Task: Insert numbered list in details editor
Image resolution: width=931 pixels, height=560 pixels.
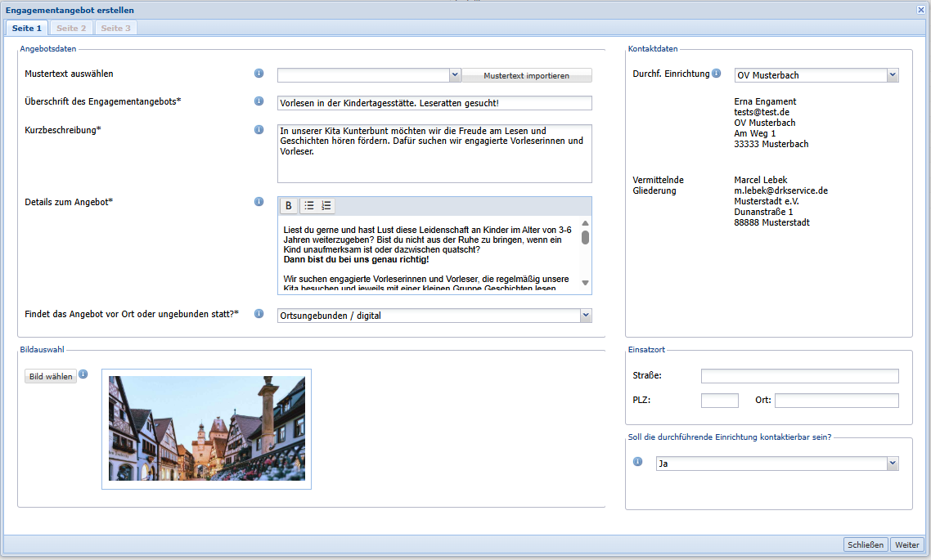Action: coord(326,206)
